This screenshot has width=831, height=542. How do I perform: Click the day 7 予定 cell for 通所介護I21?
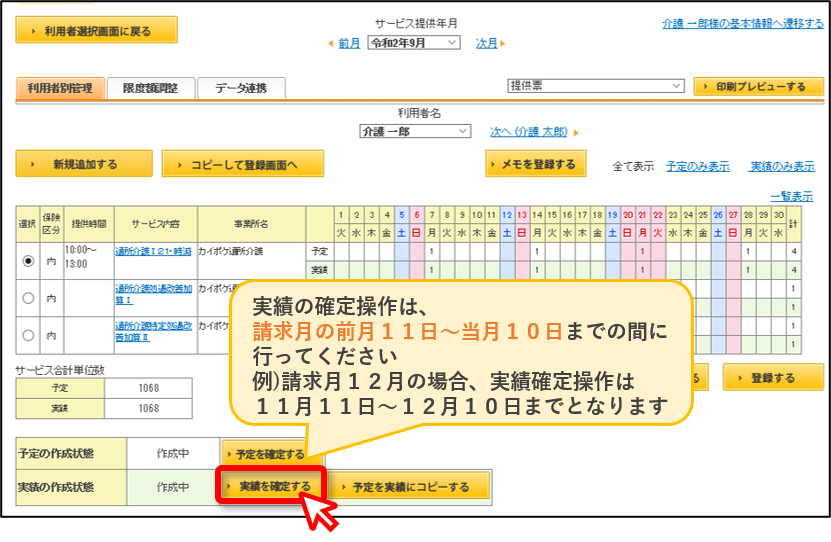tap(431, 252)
